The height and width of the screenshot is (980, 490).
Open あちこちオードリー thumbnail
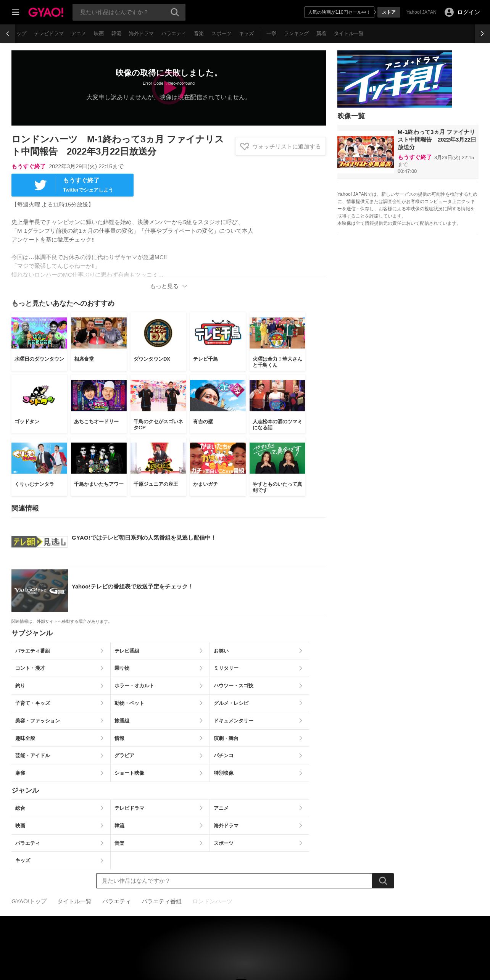[x=99, y=395]
